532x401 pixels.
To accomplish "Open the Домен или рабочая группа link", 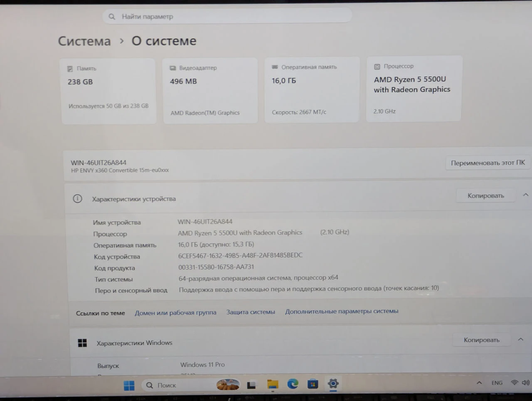I will pos(175,312).
